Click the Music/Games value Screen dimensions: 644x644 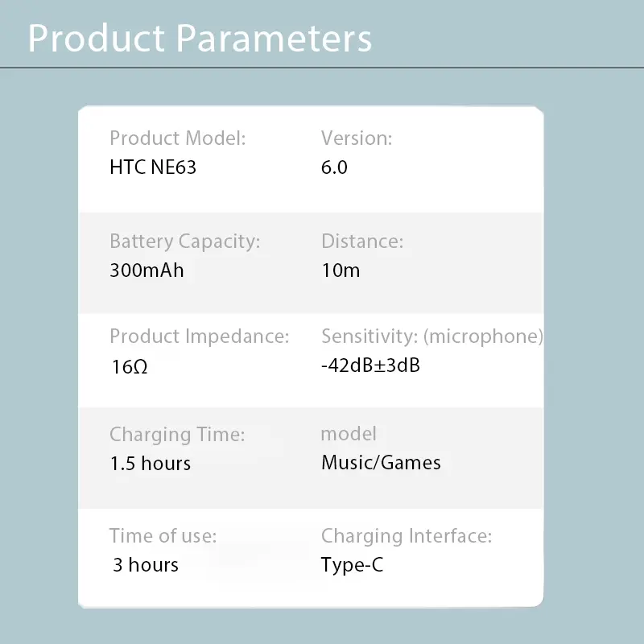point(381,463)
